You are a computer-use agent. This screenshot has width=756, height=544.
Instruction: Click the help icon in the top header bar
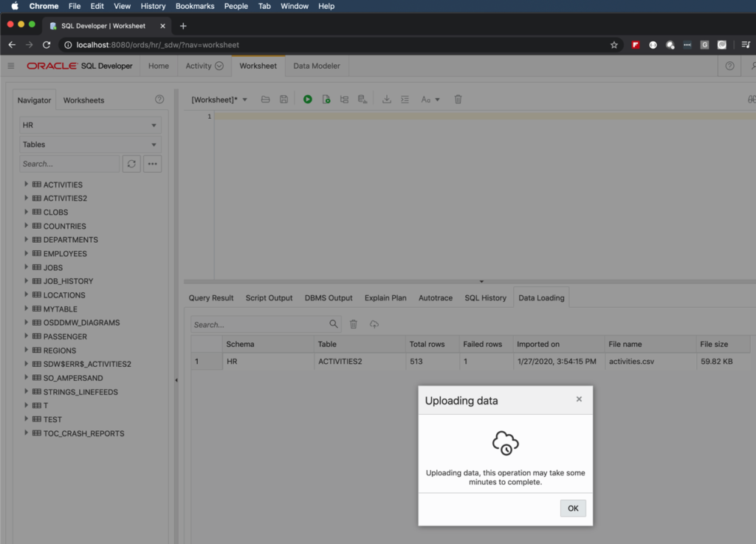point(729,66)
